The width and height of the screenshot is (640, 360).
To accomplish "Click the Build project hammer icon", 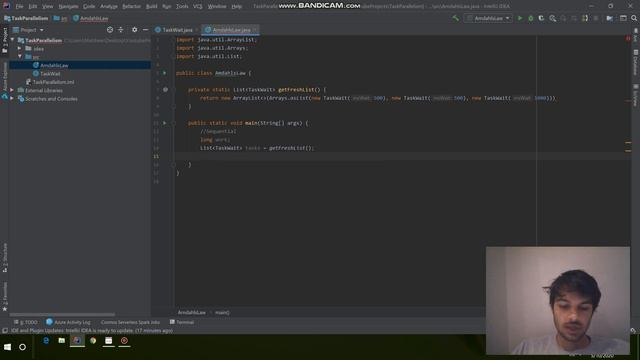I will point(456,18).
